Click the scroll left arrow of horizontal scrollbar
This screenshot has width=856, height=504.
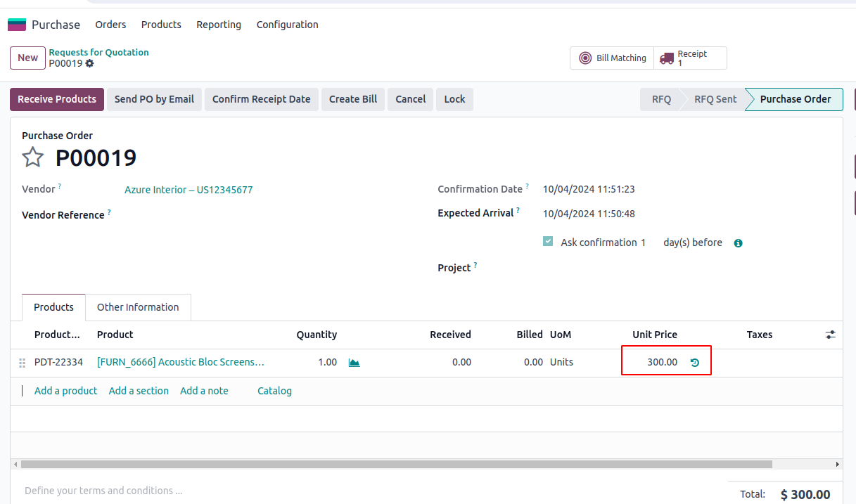(x=15, y=465)
